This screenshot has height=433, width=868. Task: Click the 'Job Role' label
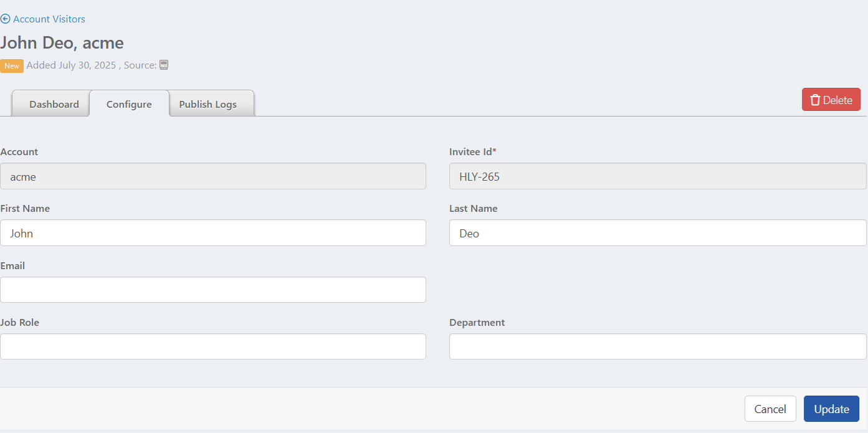[x=20, y=322]
